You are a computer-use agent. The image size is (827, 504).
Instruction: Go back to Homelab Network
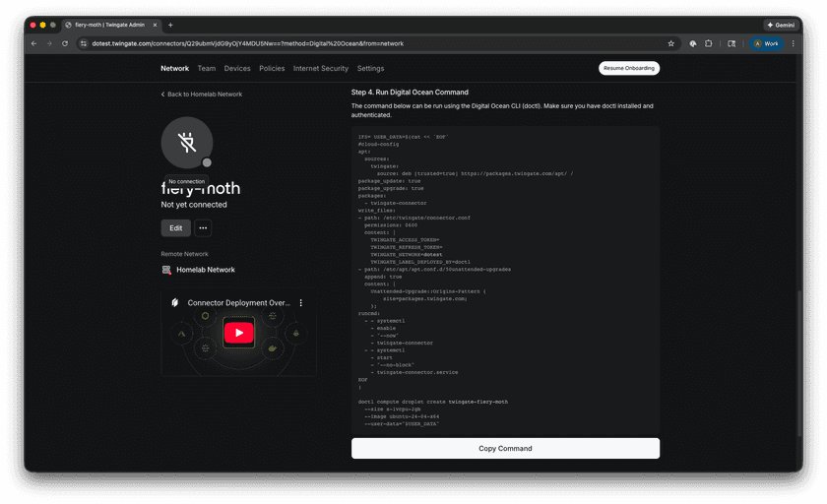pos(202,94)
